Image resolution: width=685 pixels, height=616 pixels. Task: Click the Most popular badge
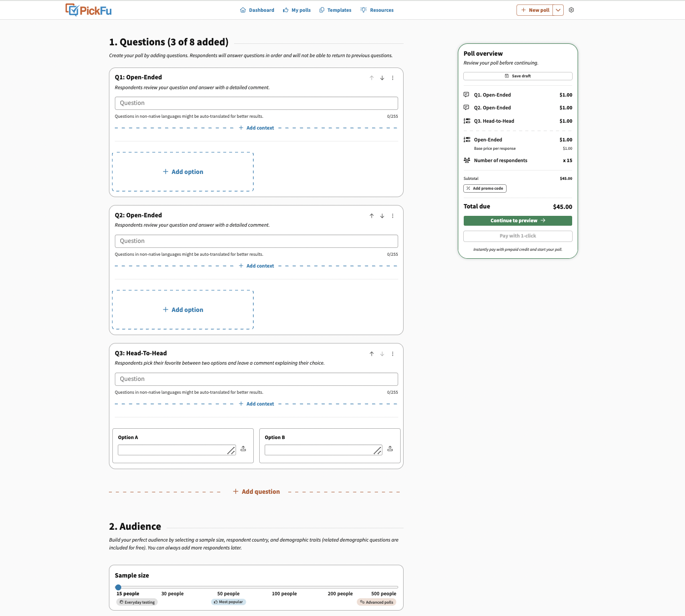coord(229,602)
